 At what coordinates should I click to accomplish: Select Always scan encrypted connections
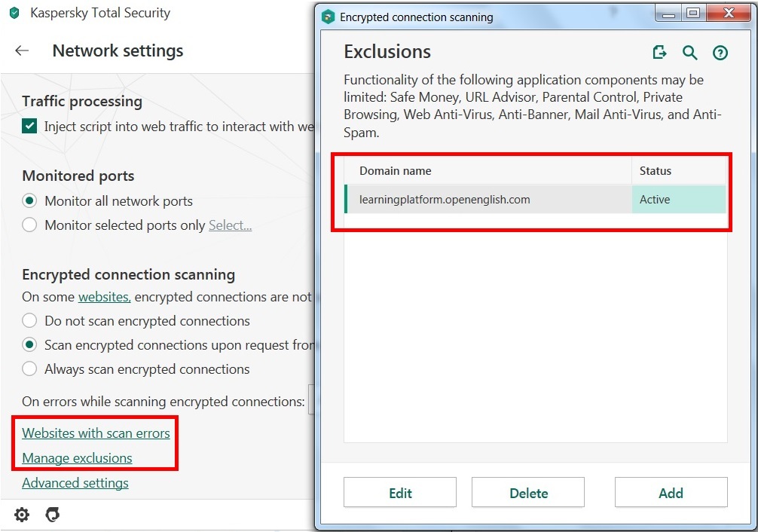coord(29,369)
